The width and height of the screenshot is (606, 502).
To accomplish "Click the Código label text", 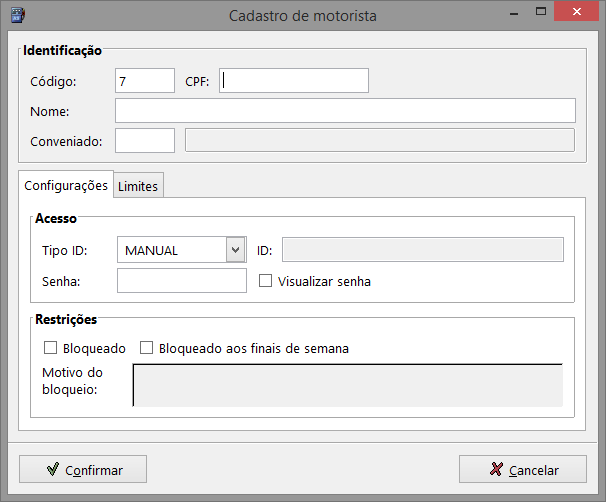I will [x=53, y=82].
